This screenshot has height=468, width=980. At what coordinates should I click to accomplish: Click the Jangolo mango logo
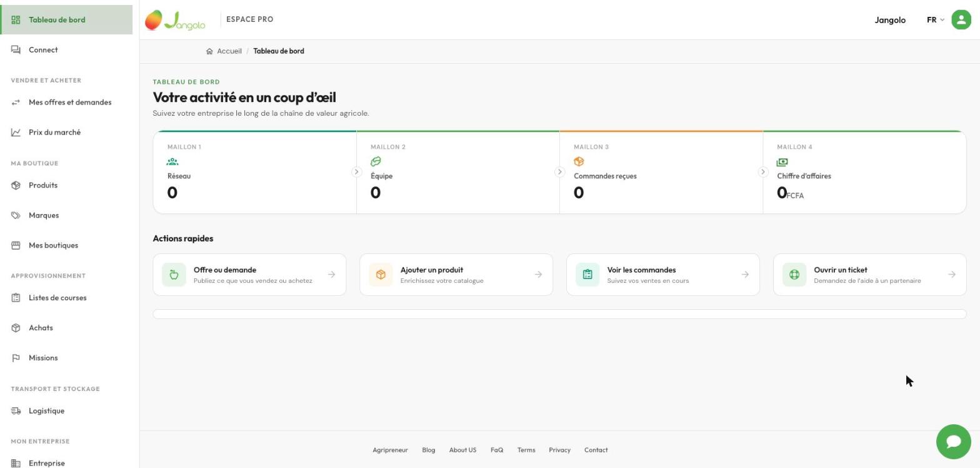pos(175,20)
